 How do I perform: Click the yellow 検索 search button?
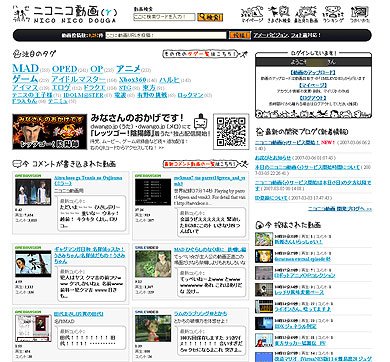pyautogui.click(x=210, y=17)
